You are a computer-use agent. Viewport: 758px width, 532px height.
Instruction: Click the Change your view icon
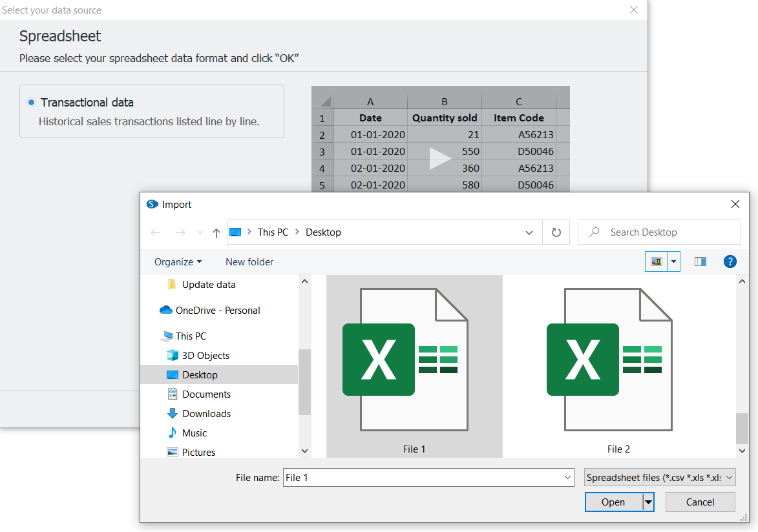(657, 261)
